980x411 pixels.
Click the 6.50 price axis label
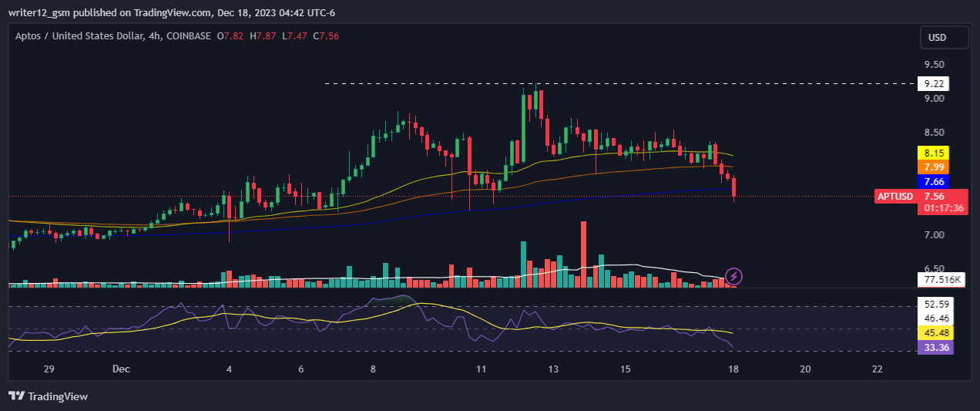935,269
